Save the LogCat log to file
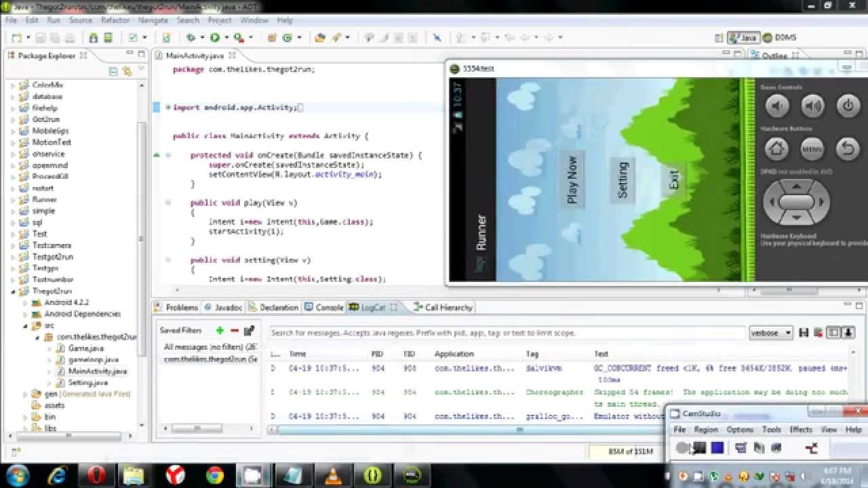Screen dimensions: 868x488 pos(804,333)
